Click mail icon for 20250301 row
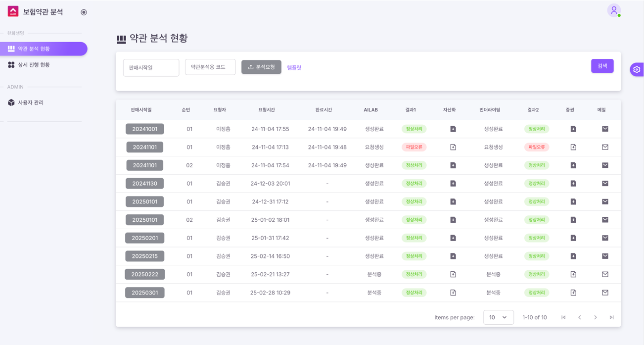The height and width of the screenshot is (345, 644). (x=605, y=293)
